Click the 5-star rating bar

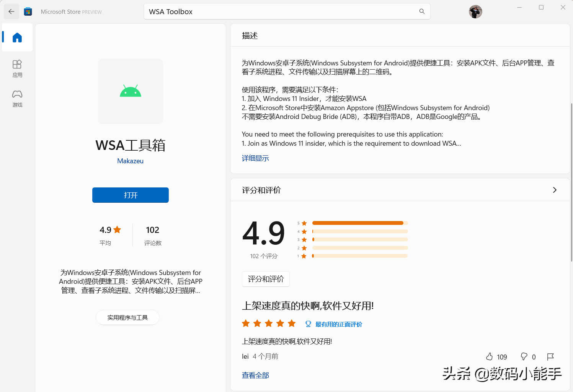(360, 223)
